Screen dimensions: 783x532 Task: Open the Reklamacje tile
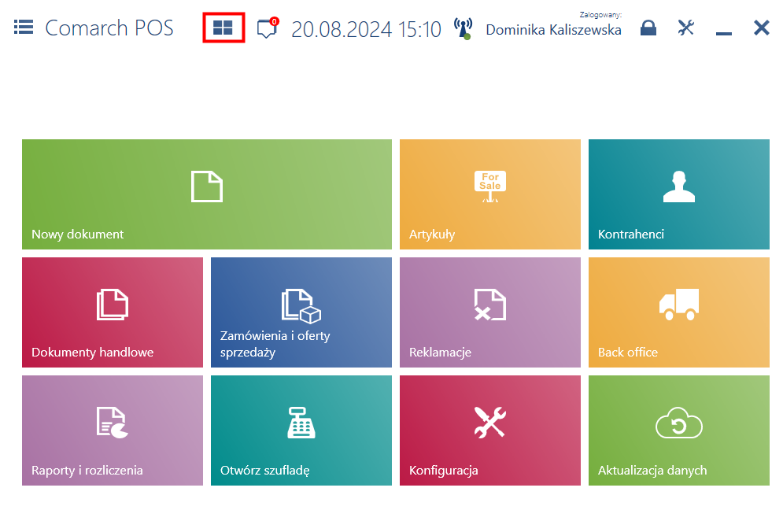pos(490,312)
